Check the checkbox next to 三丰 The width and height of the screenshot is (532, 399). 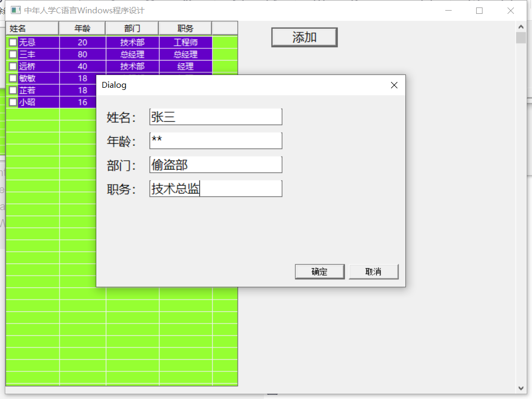tap(12, 54)
